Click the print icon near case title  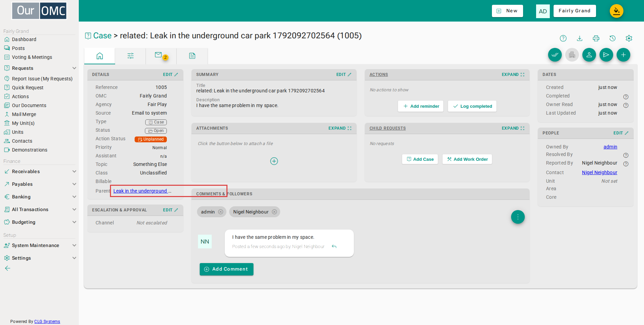point(596,38)
